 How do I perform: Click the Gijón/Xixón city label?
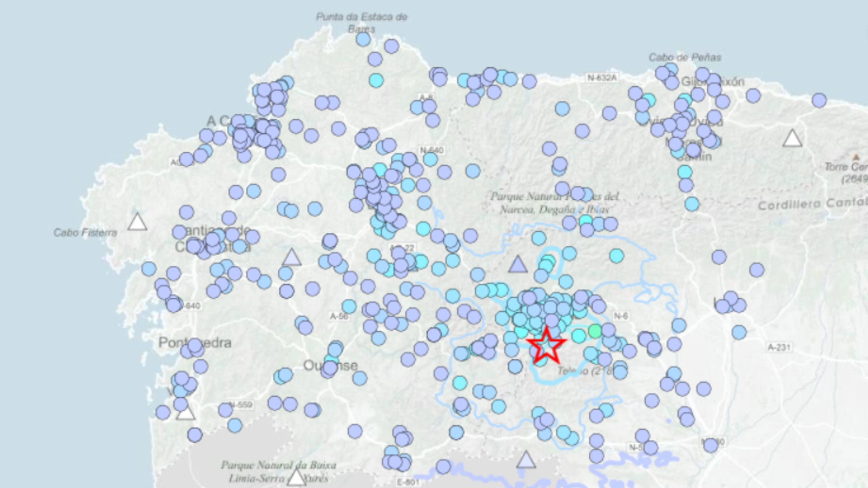click(x=712, y=82)
